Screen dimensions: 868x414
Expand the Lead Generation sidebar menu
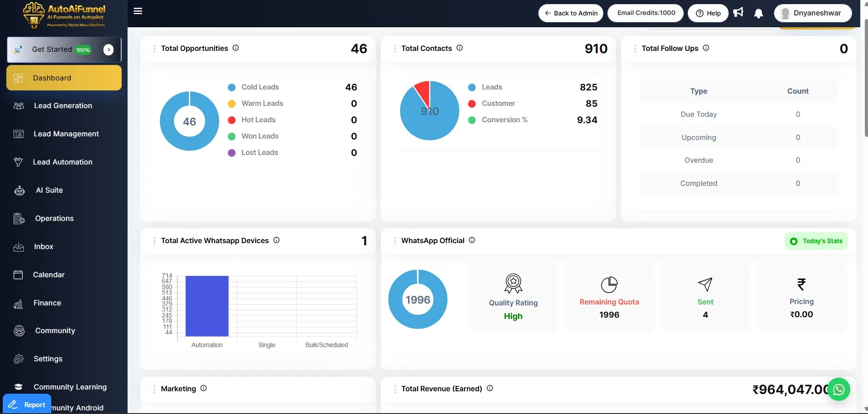64,106
